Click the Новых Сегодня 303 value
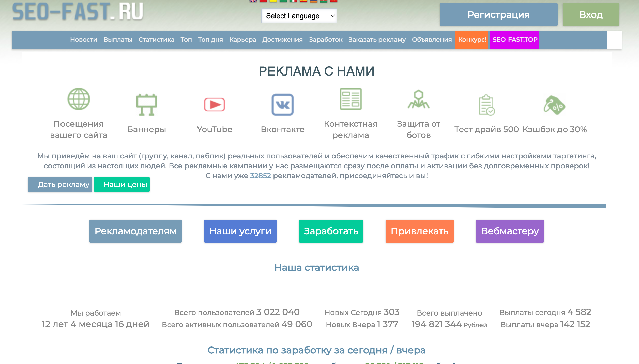Image resolution: width=639 pixels, height=364 pixels. 391,312
